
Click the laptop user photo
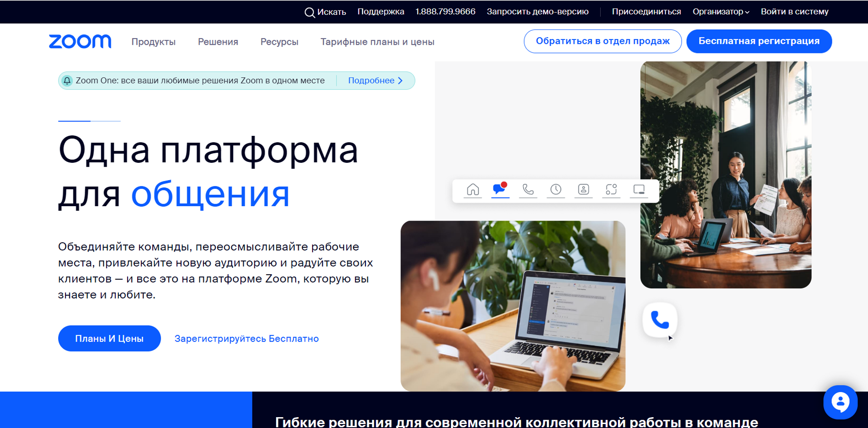click(x=513, y=306)
